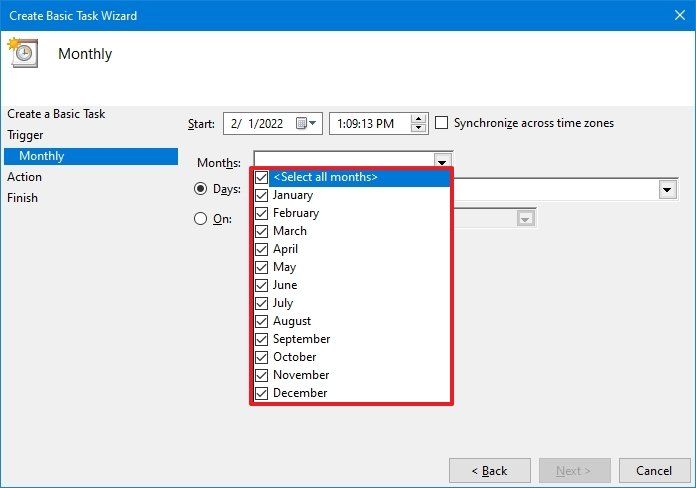
Task: Open the calendar date picker icon
Action: [306, 123]
